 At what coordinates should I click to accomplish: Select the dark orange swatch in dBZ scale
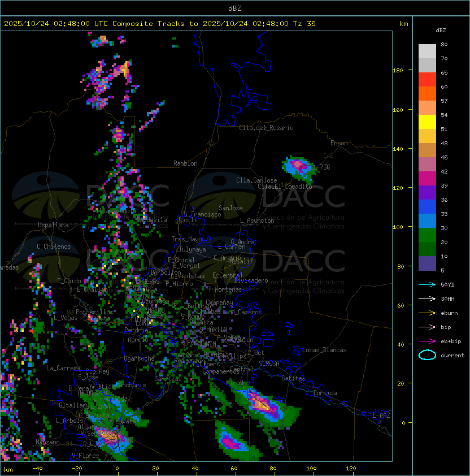(x=427, y=93)
